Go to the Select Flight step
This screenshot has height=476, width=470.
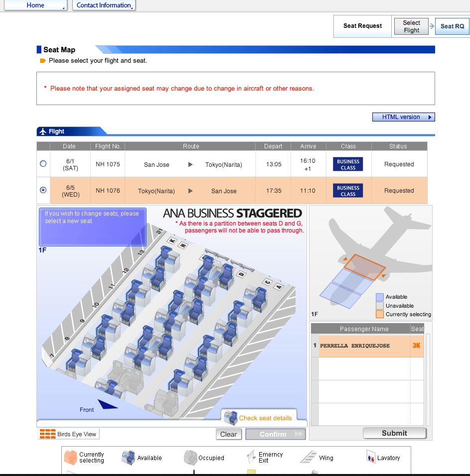click(x=411, y=26)
